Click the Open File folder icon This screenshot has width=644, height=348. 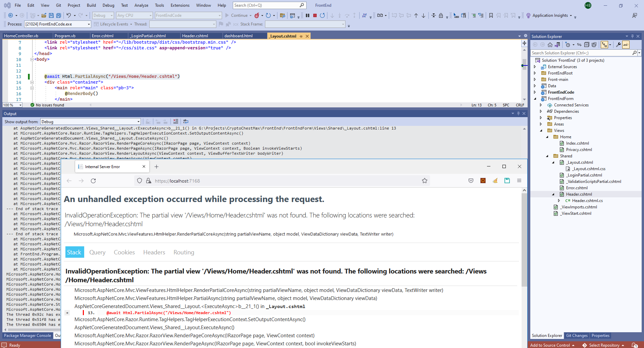click(x=44, y=15)
